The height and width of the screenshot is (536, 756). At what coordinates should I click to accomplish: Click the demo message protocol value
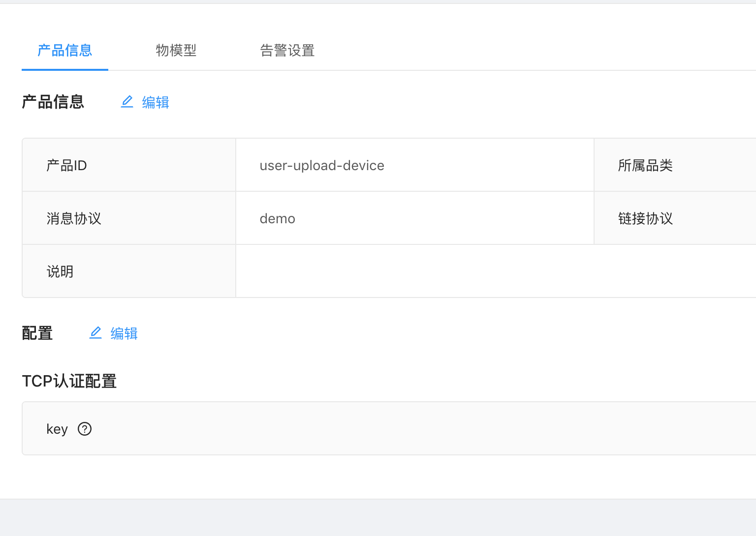click(277, 218)
